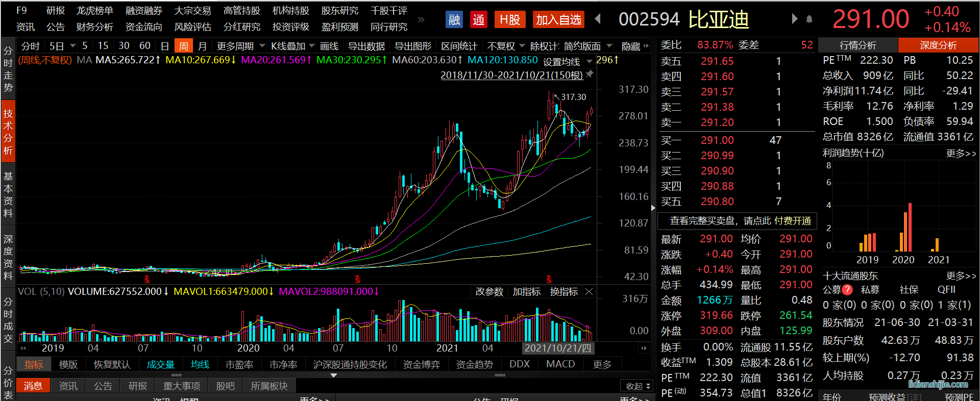Switch chart to monthly 月 period

point(202,46)
